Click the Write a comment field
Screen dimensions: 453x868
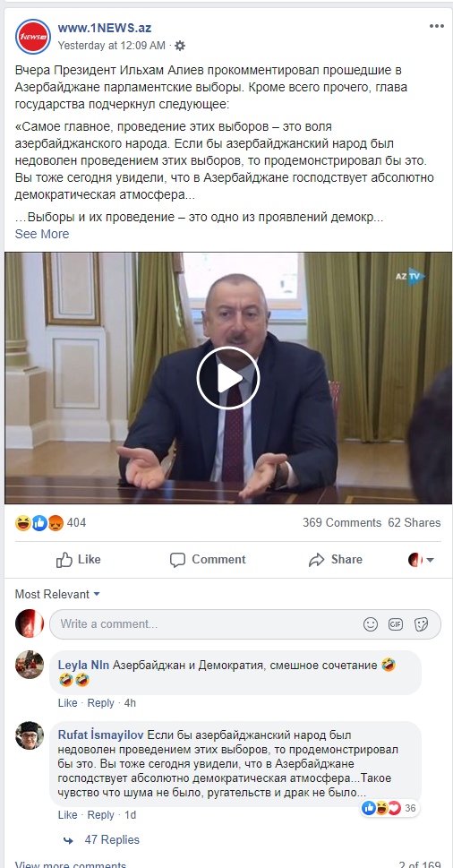(205, 624)
